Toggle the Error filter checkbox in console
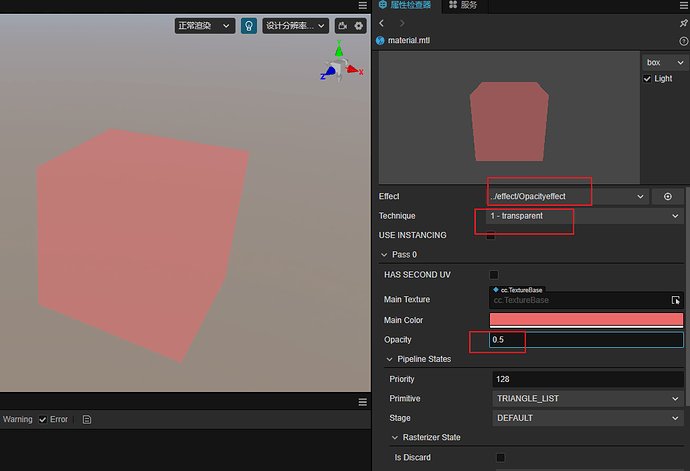This screenshot has width=690, height=471. coord(43,419)
